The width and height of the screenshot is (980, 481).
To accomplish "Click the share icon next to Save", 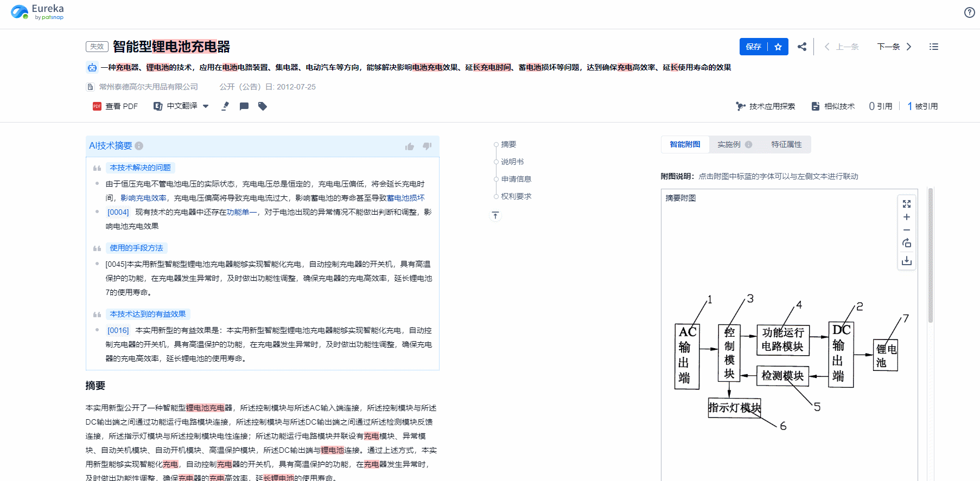I will (x=801, y=47).
